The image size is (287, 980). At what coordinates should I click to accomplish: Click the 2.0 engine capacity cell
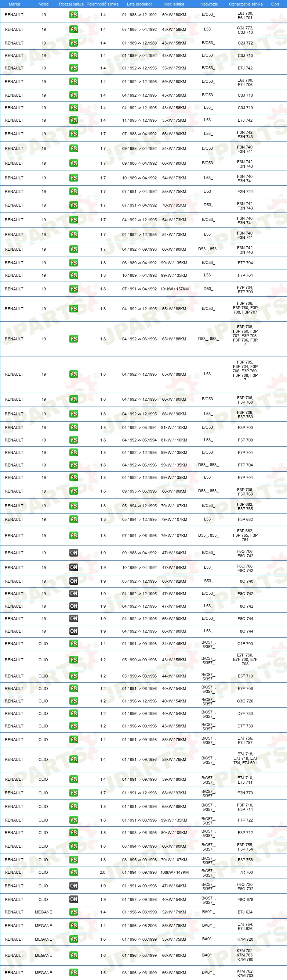pos(102,872)
